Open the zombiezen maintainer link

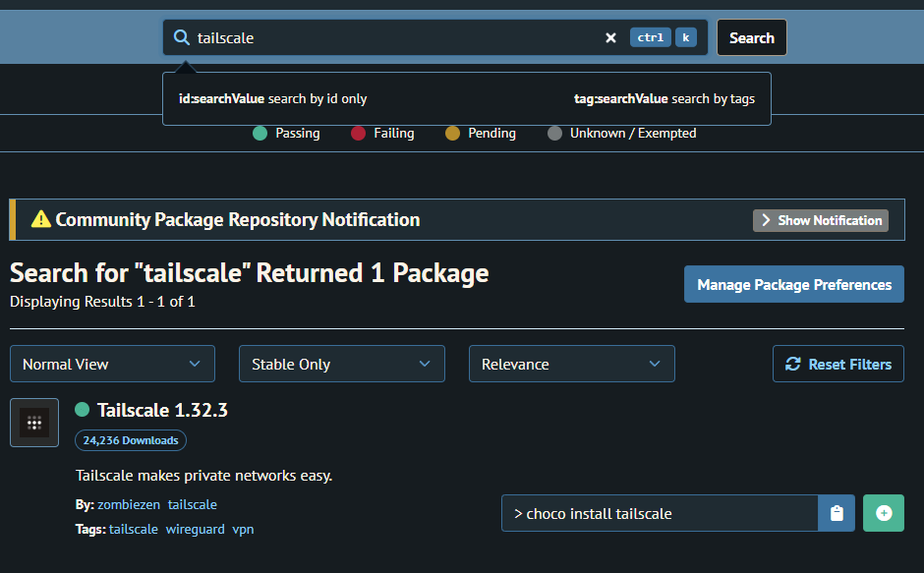click(129, 504)
